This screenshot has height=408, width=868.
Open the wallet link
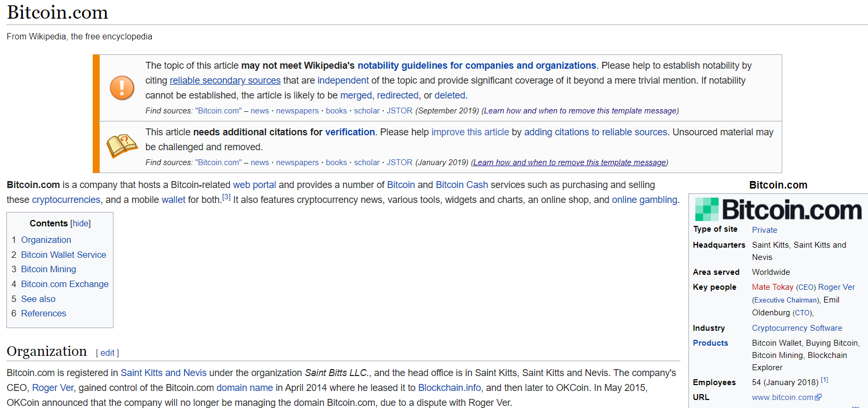pyautogui.click(x=173, y=200)
